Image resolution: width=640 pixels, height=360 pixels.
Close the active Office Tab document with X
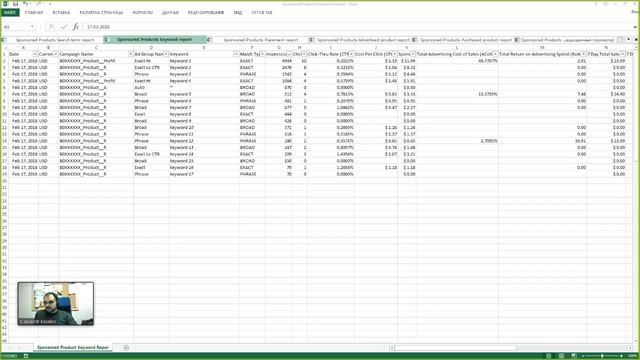(636, 40)
